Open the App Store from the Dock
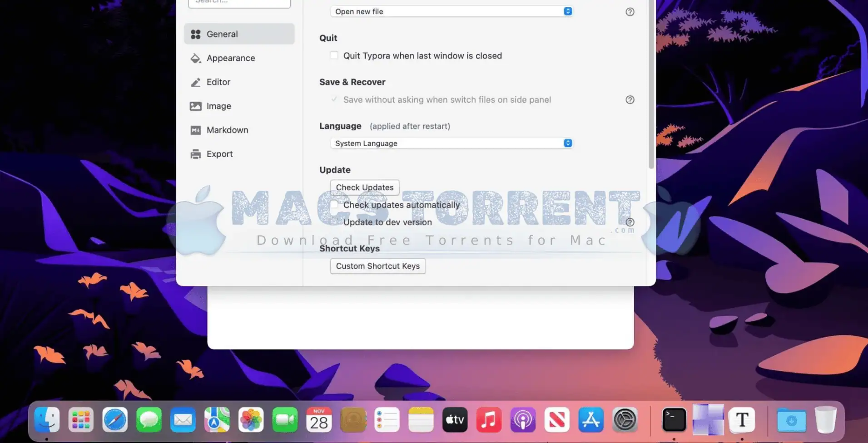The height and width of the screenshot is (443, 868). click(591, 419)
